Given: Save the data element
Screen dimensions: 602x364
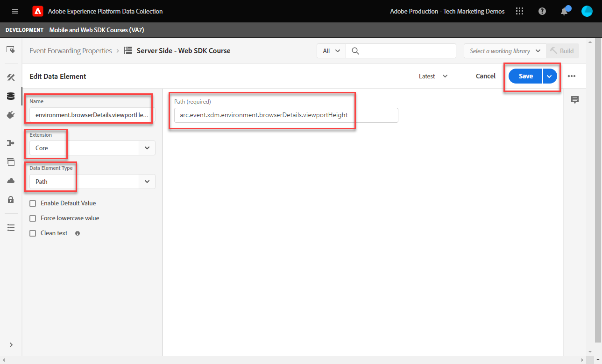Looking at the screenshot, I should point(525,76).
